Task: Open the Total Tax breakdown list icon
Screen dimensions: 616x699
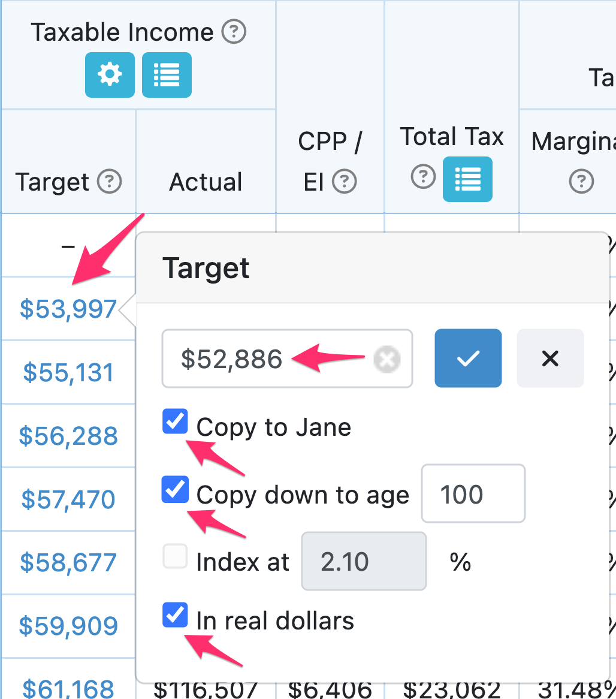Action: [x=467, y=179]
